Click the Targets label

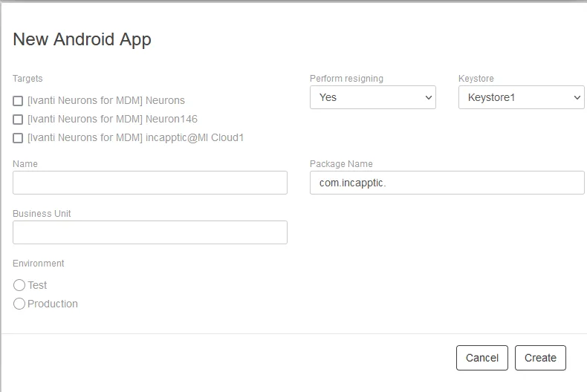coord(27,79)
